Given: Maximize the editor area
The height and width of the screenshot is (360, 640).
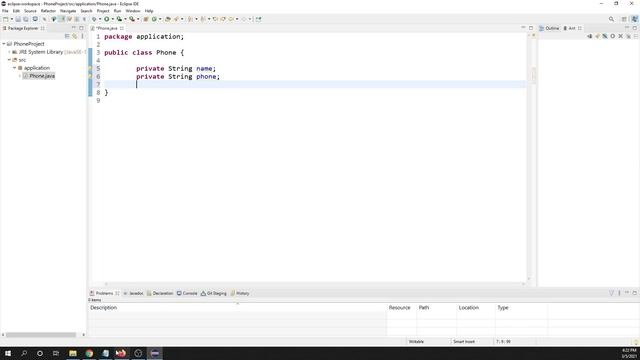Looking at the screenshot, I should tap(531, 28).
